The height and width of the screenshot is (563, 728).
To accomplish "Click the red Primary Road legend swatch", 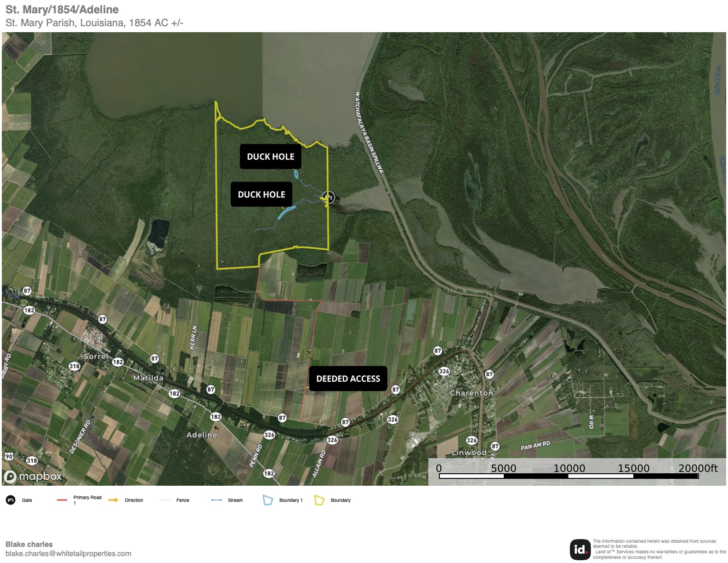I will pyautogui.click(x=62, y=500).
